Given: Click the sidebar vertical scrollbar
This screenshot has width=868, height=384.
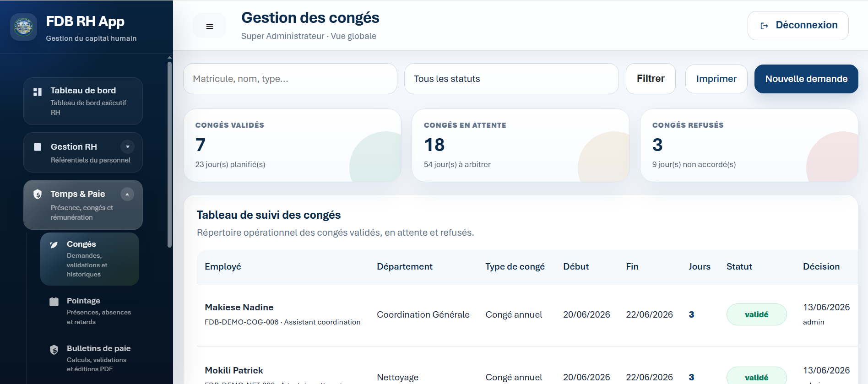Looking at the screenshot, I should (170, 154).
